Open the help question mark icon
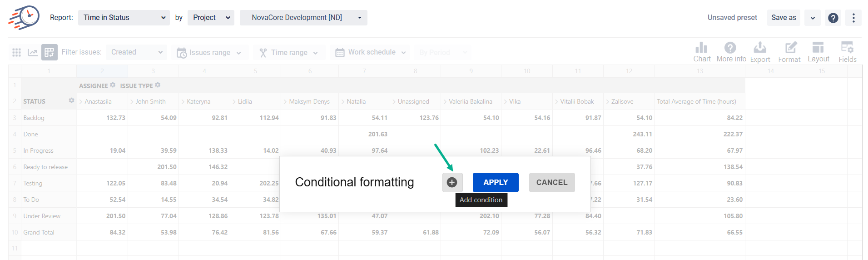The height and width of the screenshot is (260, 868). coord(833,18)
